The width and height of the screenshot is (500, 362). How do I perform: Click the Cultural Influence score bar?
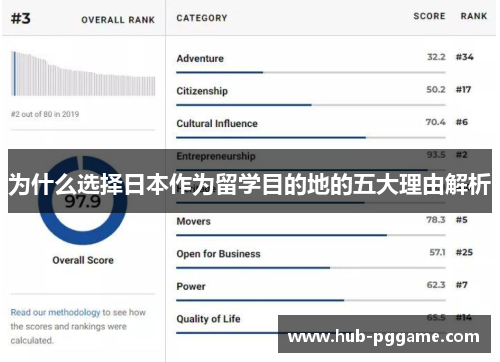coord(311,137)
